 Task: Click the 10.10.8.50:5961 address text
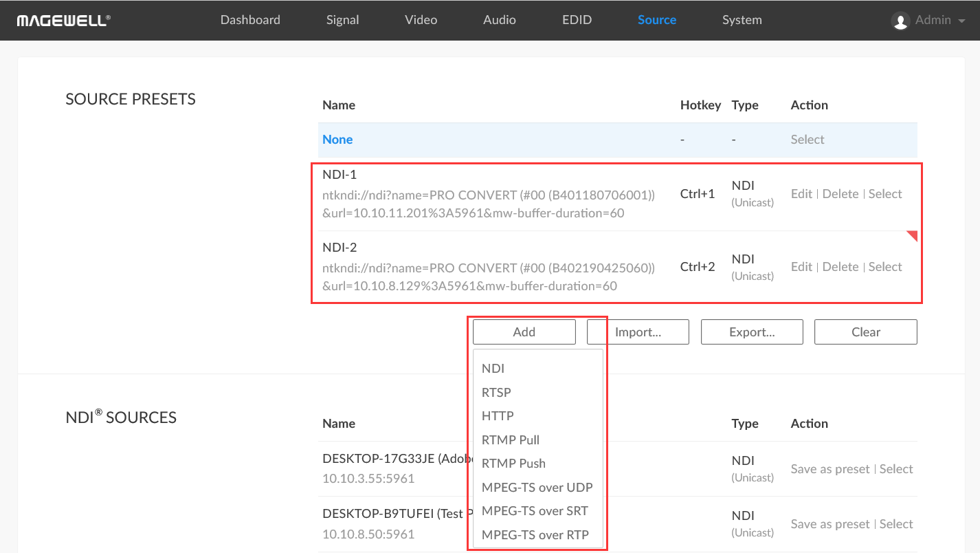pyautogui.click(x=368, y=534)
